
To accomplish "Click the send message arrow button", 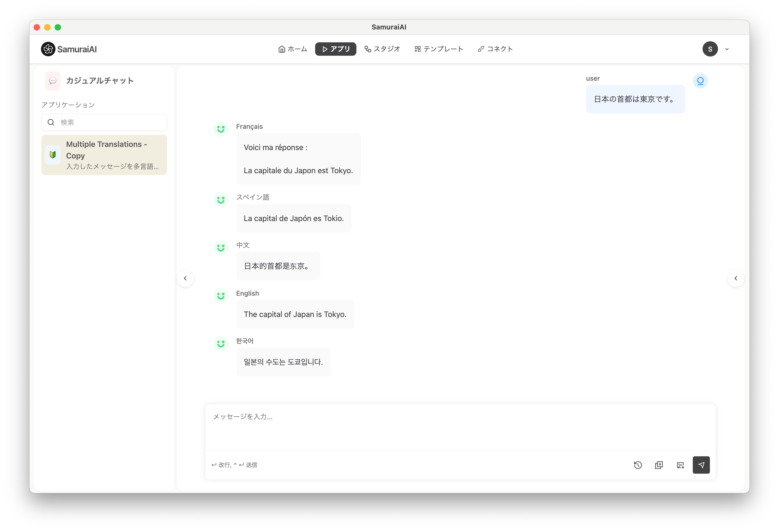I will pyautogui.click(x=701, y=465).
